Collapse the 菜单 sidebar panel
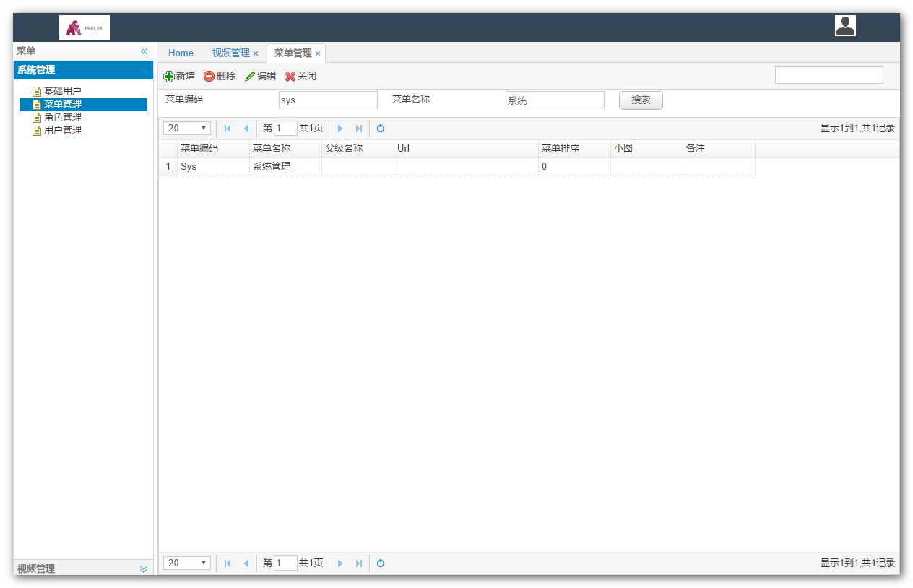The width and height of the screenshot is (913, 588). coord(144,51)
